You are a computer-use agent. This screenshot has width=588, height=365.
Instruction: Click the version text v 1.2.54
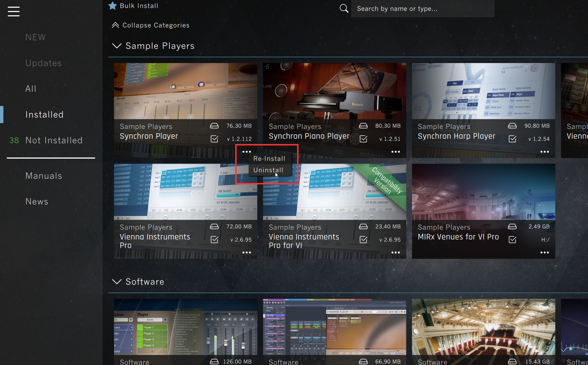pyautogui.click(x=539, y=139)
